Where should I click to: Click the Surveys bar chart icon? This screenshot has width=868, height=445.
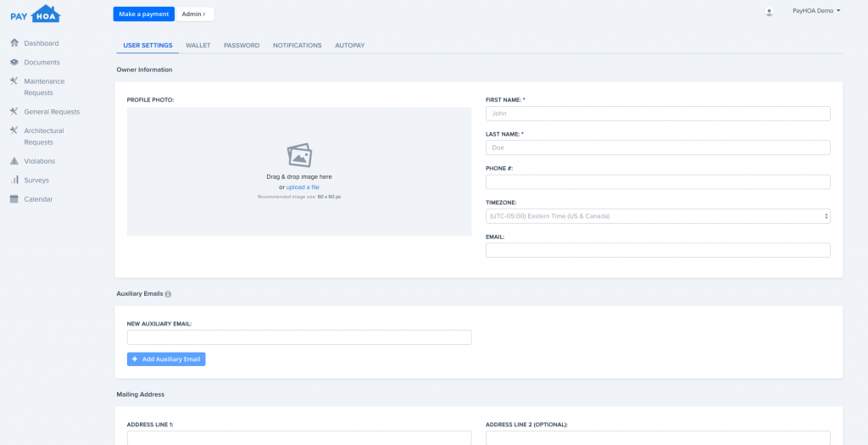coord(14,180)
